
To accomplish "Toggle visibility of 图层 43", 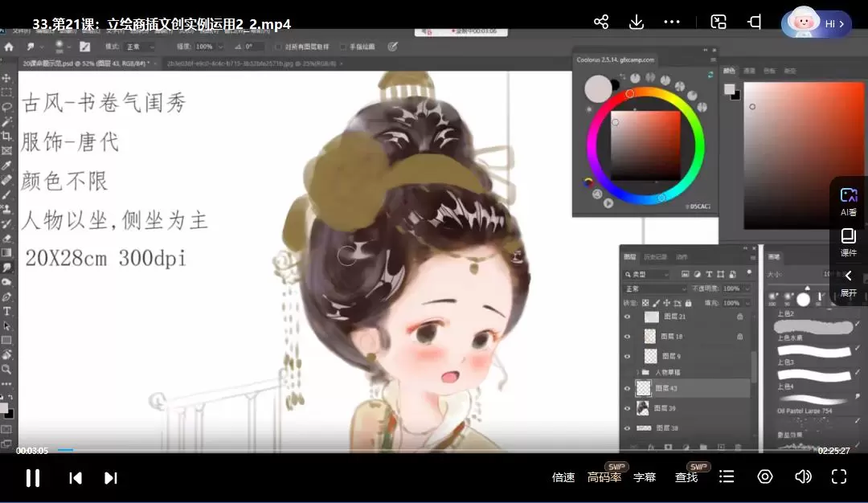I will [627, 388].
